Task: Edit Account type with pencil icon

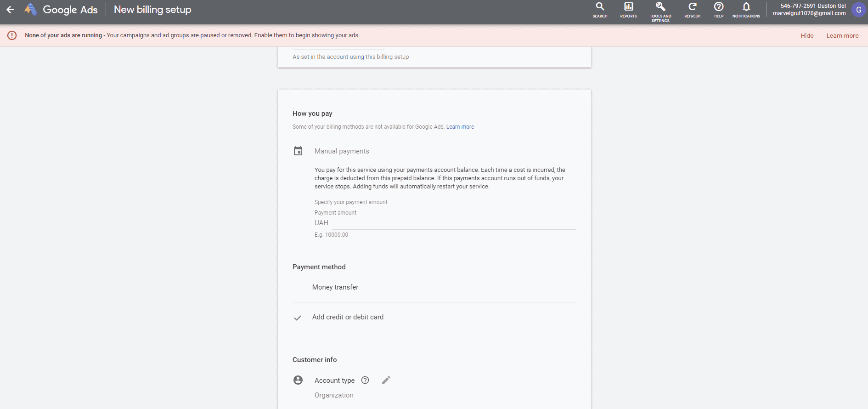Action: pos(386,380)
